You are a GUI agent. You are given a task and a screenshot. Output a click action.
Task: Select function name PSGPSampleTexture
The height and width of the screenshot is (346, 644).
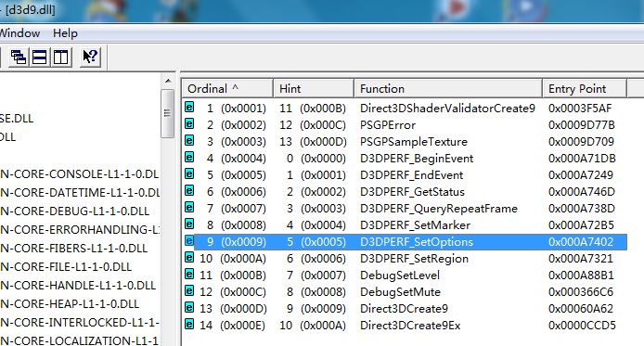(414, 142)
